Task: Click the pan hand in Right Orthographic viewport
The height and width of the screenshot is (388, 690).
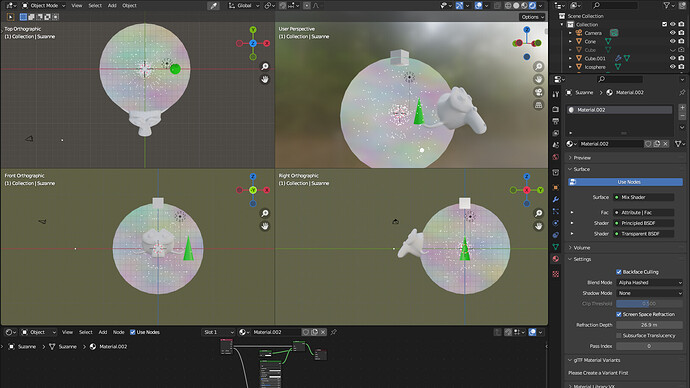Action: (x=539, y=226)
